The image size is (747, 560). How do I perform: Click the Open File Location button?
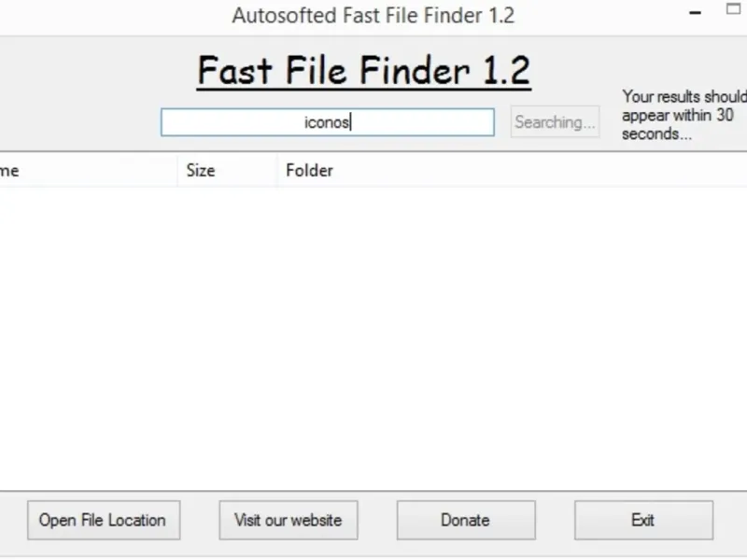click(103, 520)
